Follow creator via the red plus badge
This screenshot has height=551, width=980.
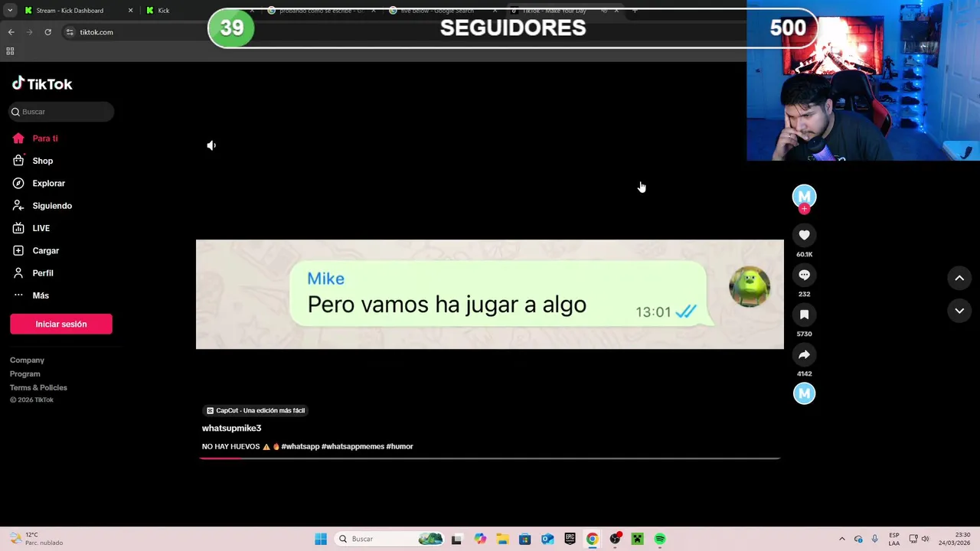coord(804,209)
